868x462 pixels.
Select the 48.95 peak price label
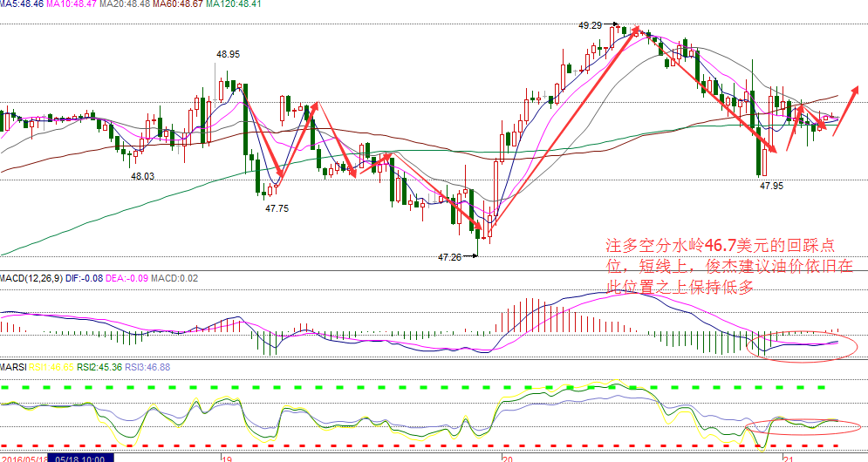pyautogui.click(x=228, y=54)
